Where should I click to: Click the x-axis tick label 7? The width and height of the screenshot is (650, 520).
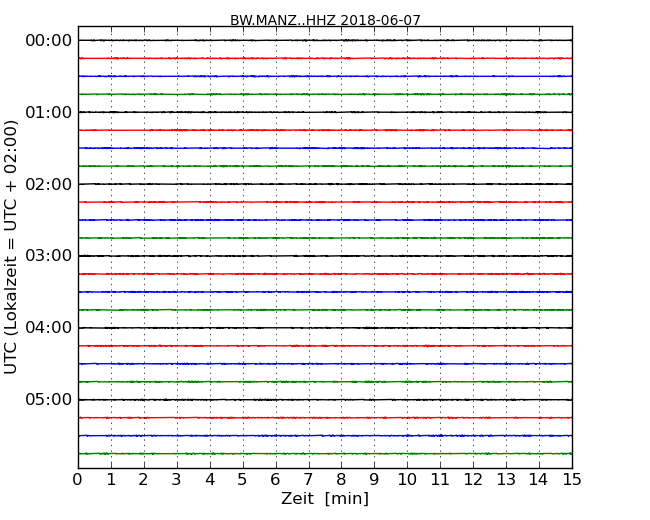tap(308, 480)
